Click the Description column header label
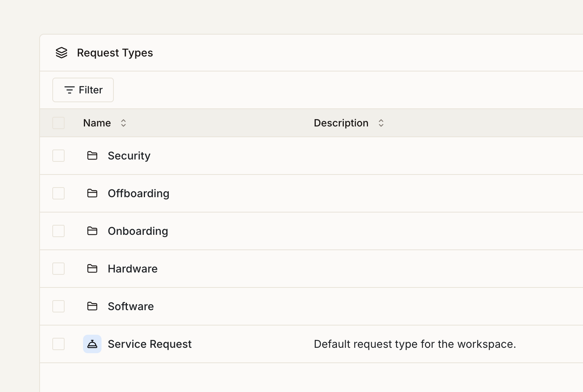The image size is (583, 392). (341, 123)
